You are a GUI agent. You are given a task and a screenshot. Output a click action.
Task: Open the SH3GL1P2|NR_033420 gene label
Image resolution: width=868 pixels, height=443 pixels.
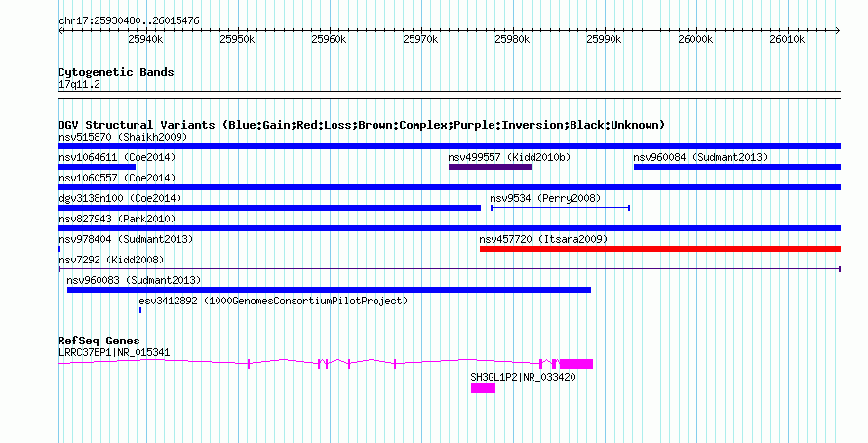click(523, 377)
